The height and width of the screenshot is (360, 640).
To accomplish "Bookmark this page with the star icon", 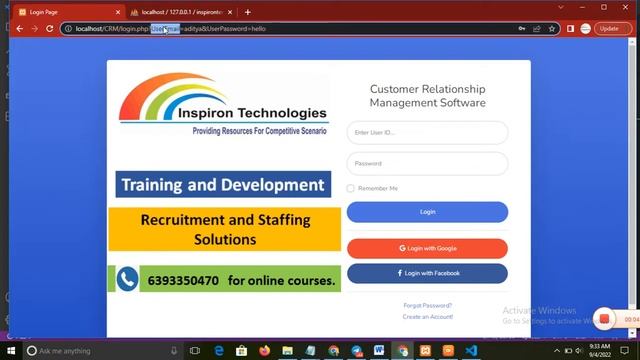I will point(552,29).
